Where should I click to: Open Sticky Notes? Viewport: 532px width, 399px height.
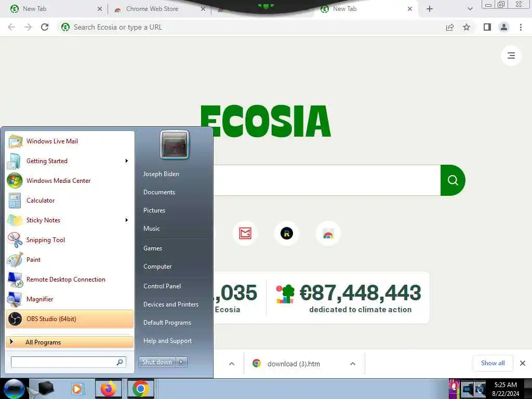click(70, 220)
